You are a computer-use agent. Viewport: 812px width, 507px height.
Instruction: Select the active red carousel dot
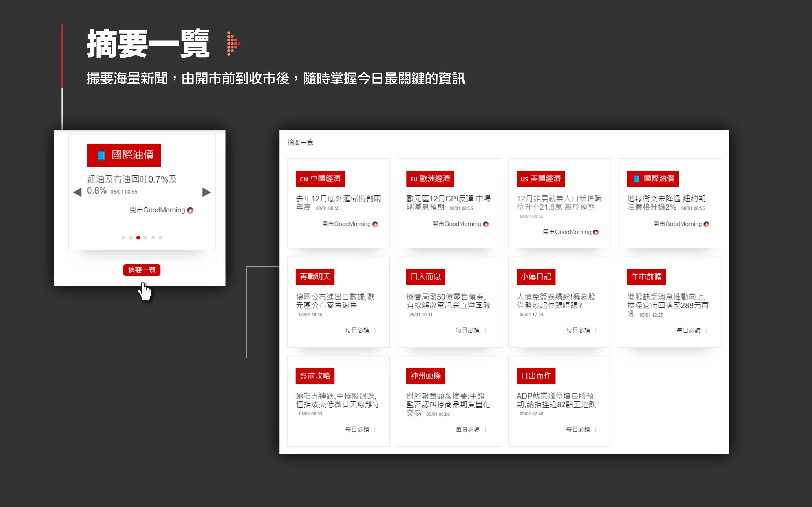tap(138, 238)
